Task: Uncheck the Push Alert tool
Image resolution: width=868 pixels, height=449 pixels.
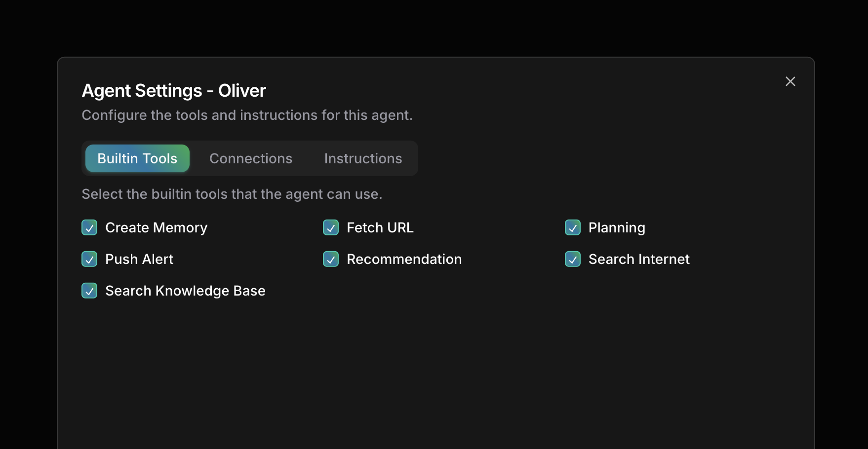Action: 89,259
